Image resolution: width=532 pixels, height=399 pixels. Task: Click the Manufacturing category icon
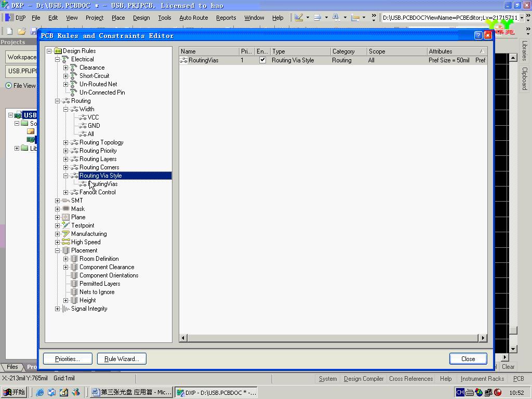point(66,234)
